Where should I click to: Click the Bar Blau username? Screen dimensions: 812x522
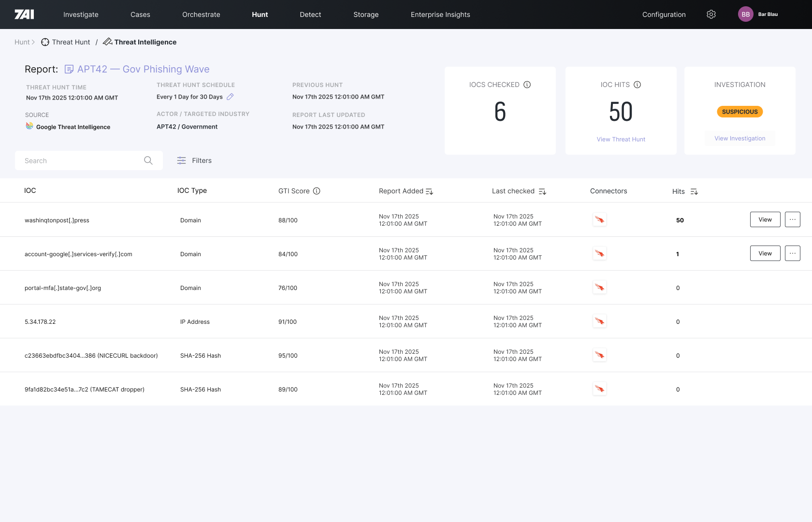click(768, 14)
